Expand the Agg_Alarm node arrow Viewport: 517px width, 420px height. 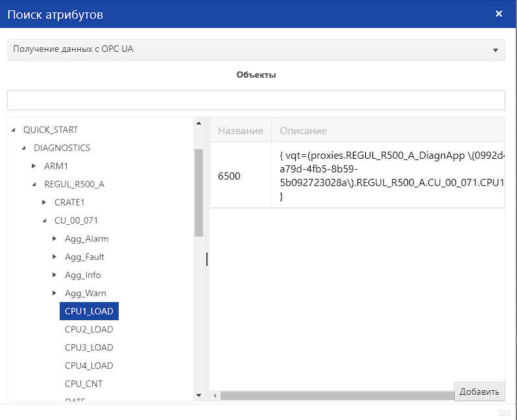55,239
